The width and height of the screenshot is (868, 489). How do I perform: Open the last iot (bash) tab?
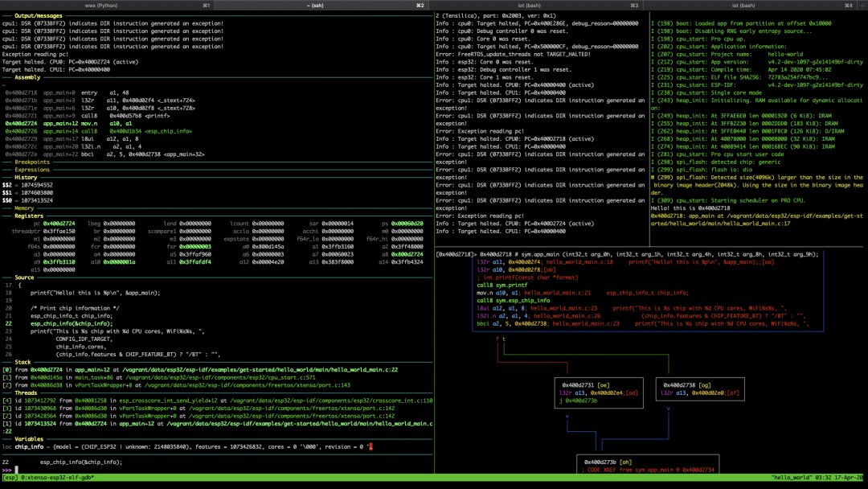743,6
